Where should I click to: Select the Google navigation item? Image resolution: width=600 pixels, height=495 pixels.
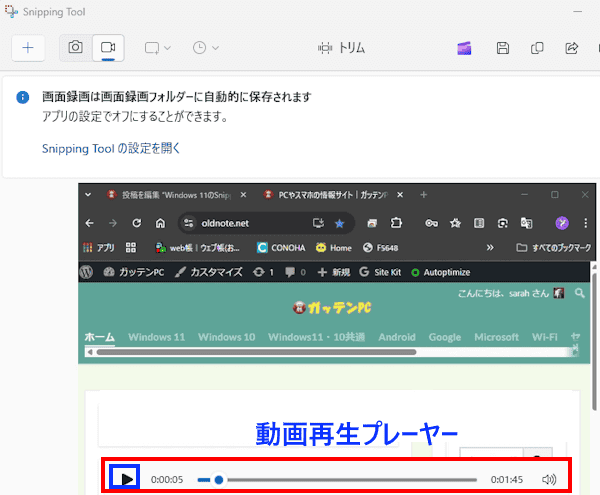click(x=445, y=337)
